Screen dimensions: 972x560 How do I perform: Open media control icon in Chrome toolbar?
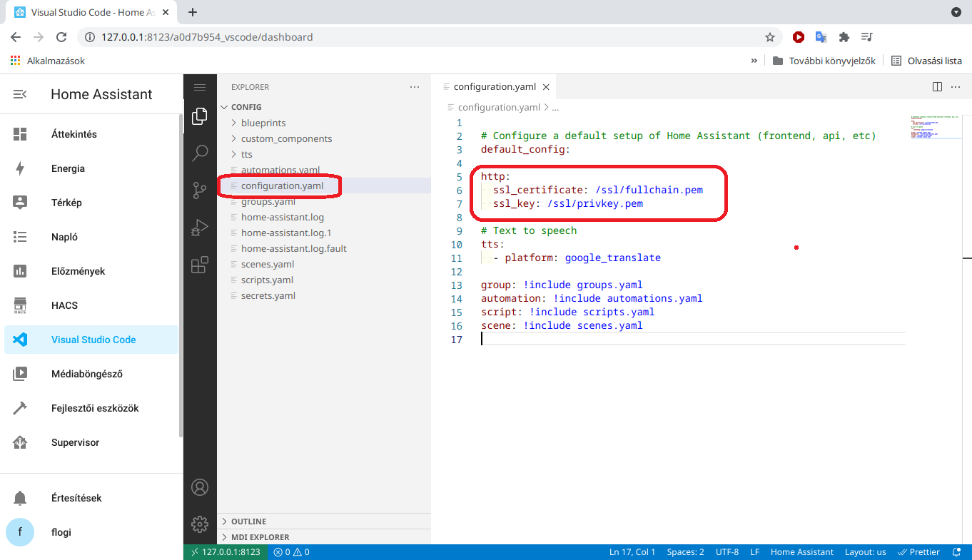click(x=867, y=37)
